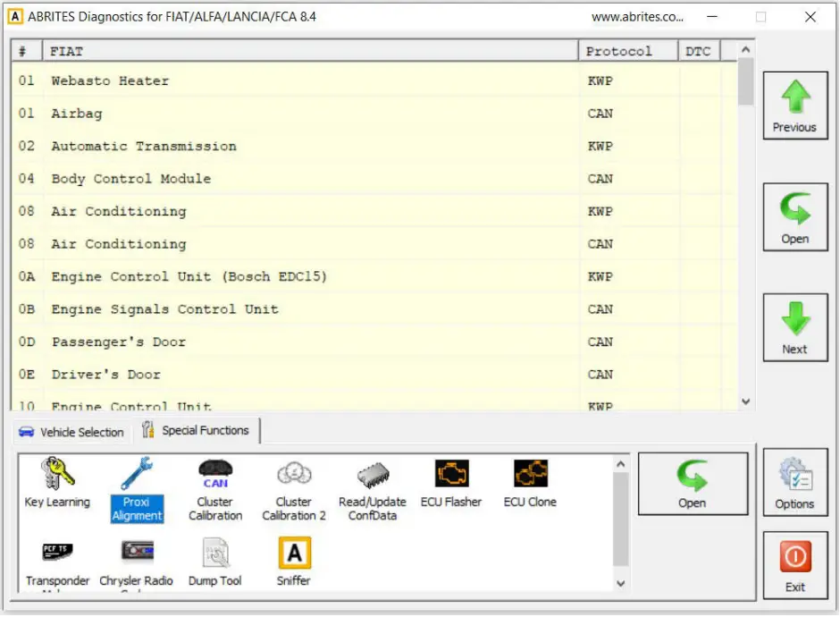
Task: Click the # column header
Action: tap(27, 52)
